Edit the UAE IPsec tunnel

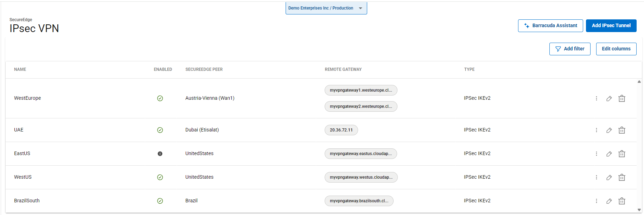click(609, 130)
